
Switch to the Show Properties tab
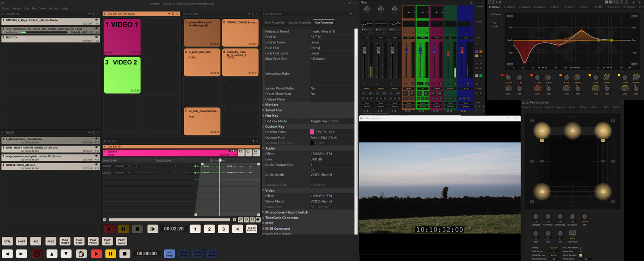274,22
